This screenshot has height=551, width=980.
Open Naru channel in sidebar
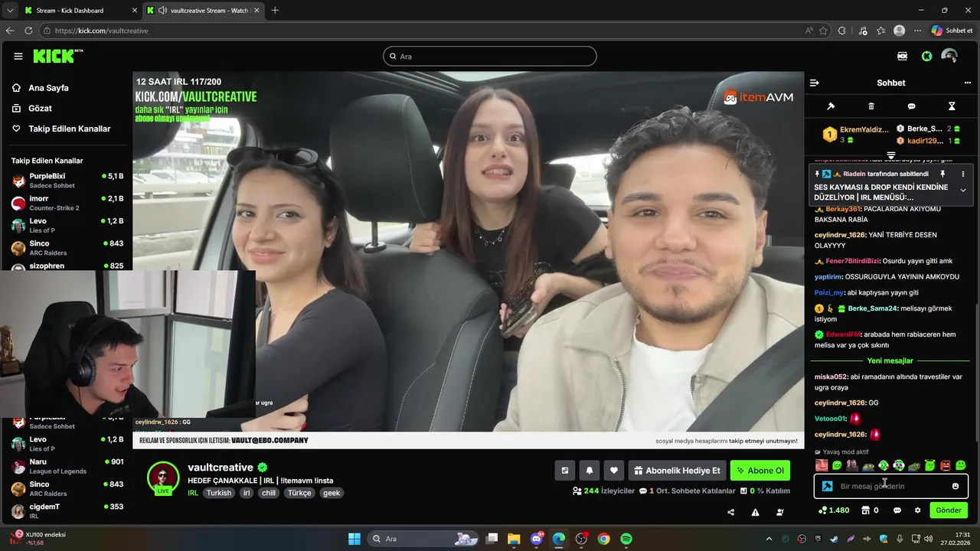(67, 466)
